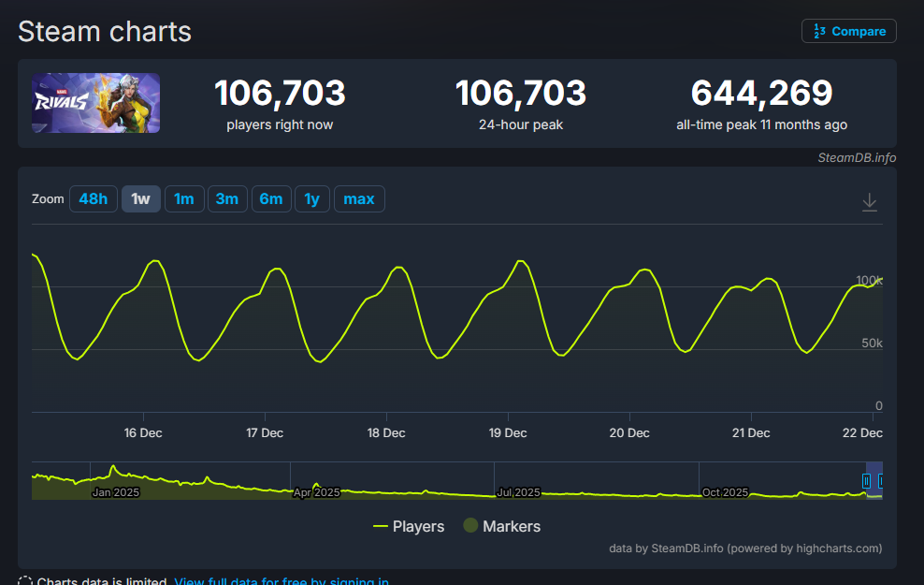Click the Apr 2025 navigator label
This screenshot has width=924, height=585.
pyautogui.click(x=316, y=491)
